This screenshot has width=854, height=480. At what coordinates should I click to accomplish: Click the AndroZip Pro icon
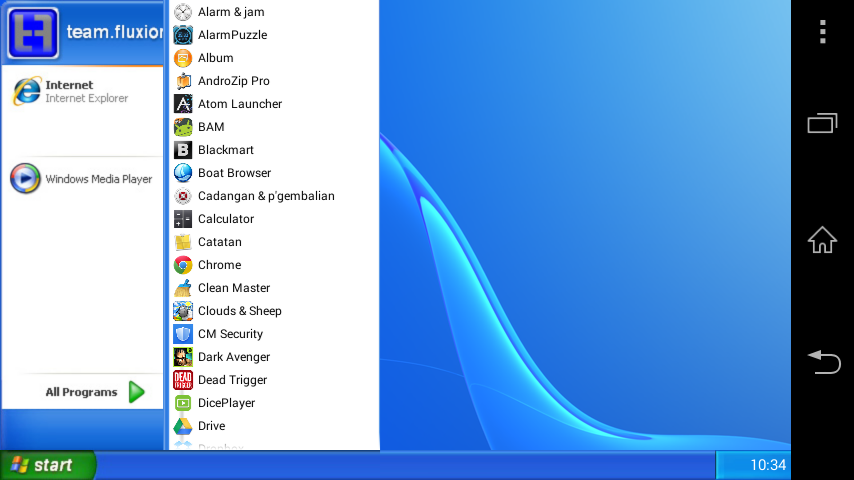(x=183, y=81)
